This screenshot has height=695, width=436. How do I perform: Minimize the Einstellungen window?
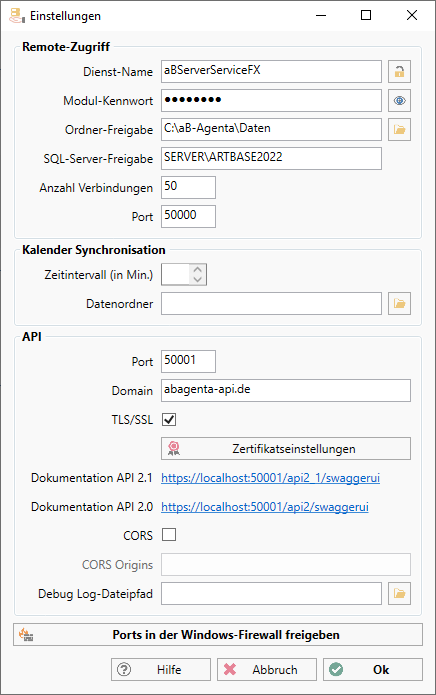(x=321, y=16)
